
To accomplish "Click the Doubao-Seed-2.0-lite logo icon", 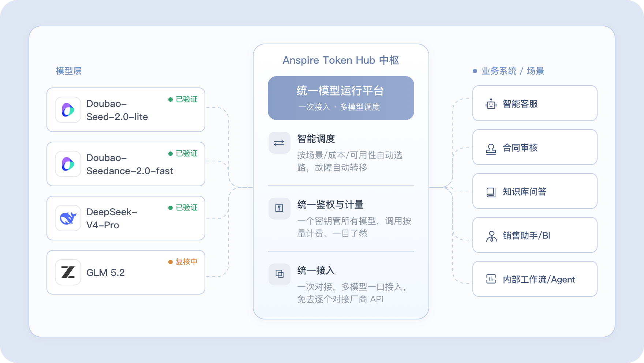I will (x=68, y=110).
